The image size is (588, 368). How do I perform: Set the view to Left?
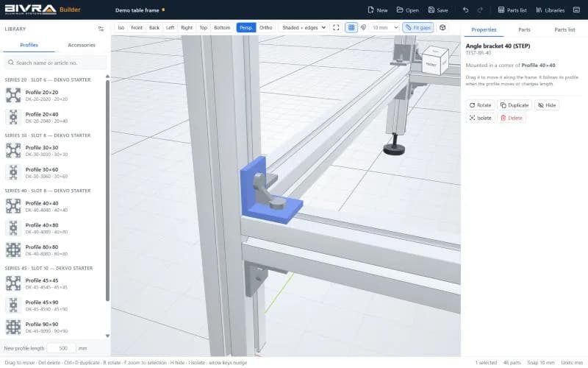tap(171, 27)
